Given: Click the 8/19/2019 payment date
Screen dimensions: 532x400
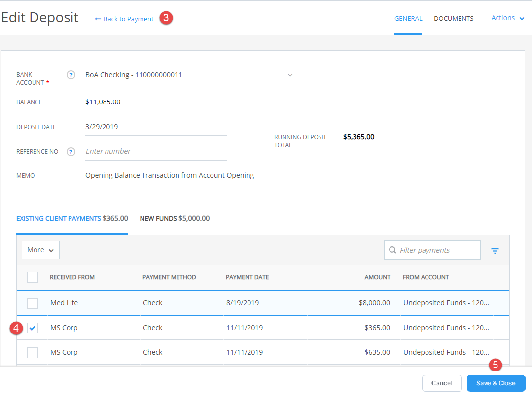Looking at the screenshot, I should (243, 303).
